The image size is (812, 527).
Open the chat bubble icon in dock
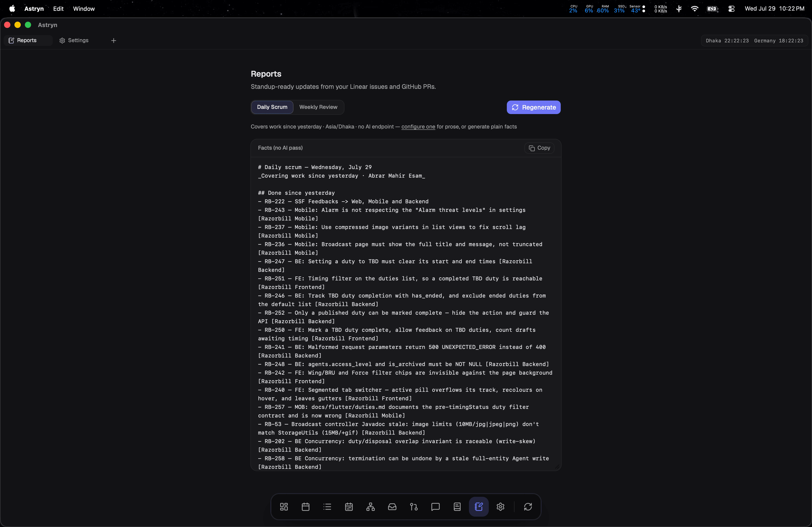coord(435,506)
